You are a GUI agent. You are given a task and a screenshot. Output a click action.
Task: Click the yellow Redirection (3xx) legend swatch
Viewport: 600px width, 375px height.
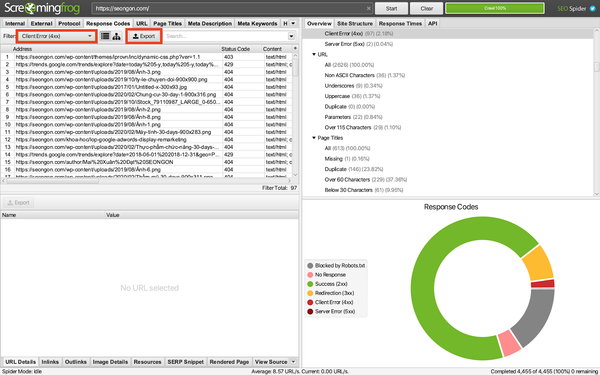310,293
